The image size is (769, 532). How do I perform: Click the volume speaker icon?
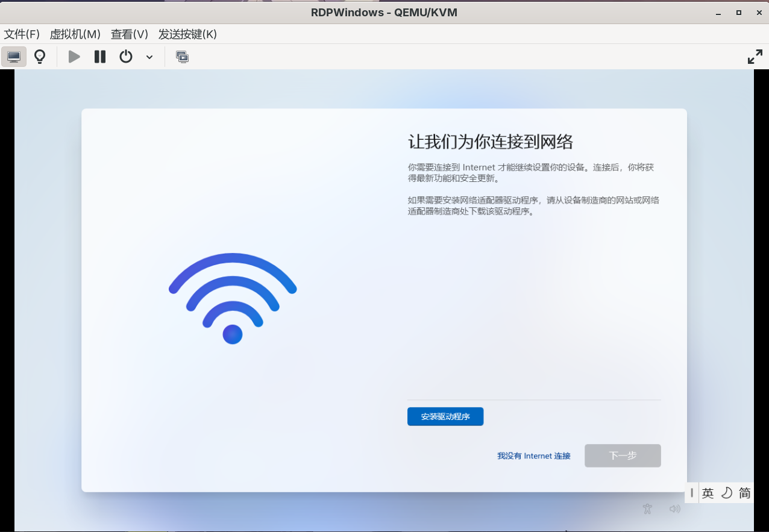coord(675,509)
